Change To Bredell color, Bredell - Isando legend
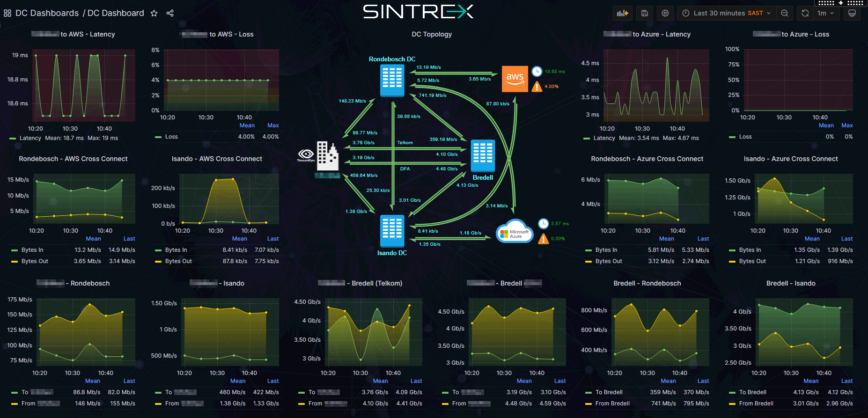868x418 pixels. (x=732, y=393)
